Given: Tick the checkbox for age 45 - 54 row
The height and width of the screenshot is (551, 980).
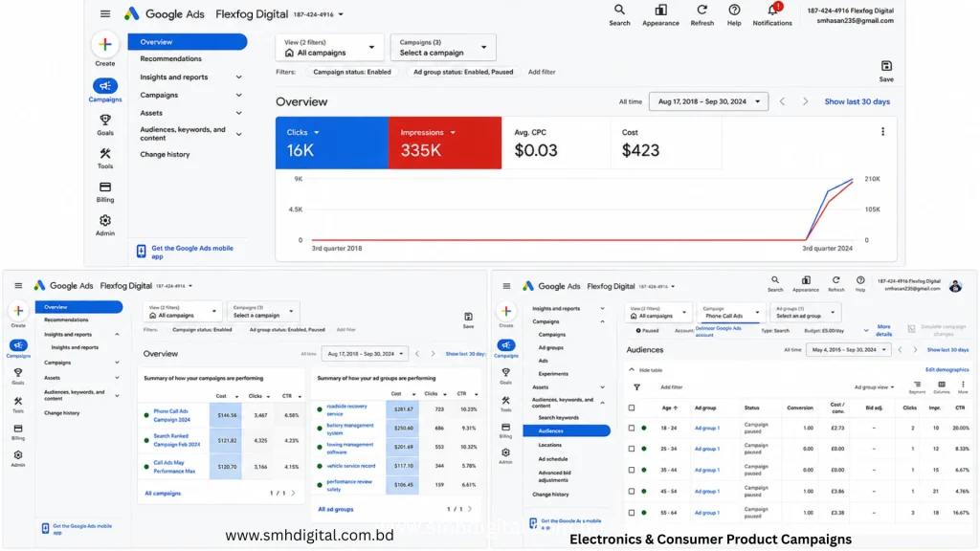Looking at the screenshot, I should pyautogui.click(x=632, y=491).
